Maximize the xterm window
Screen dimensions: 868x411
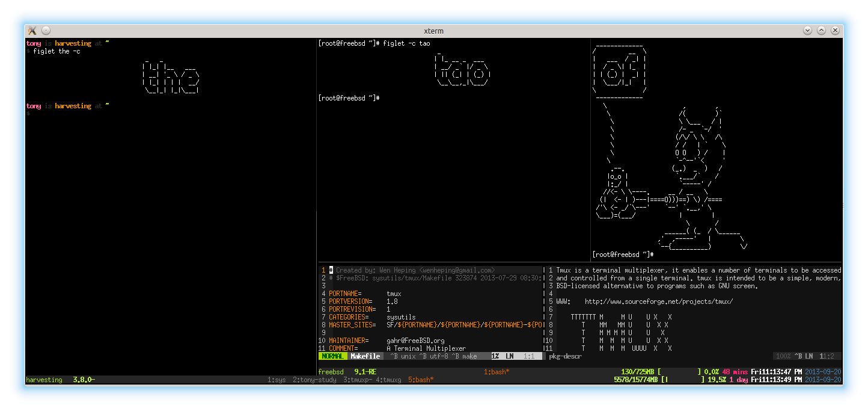(821, 31)
